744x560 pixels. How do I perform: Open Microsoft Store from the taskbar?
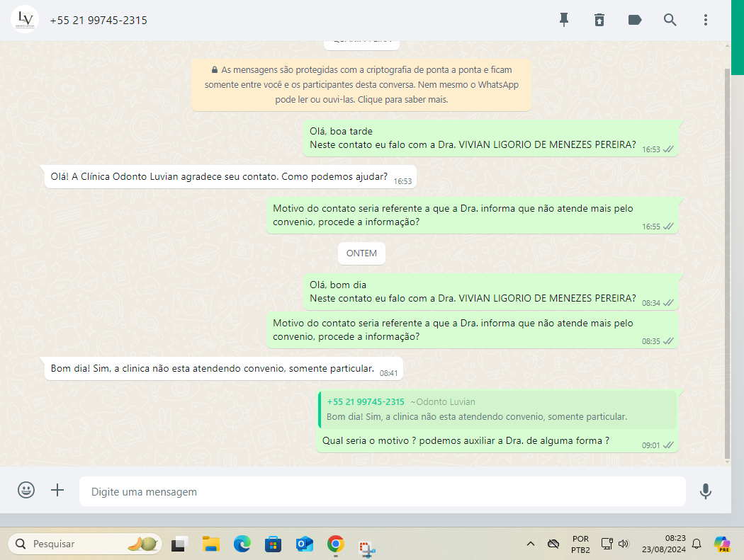[x=273, y=544]
